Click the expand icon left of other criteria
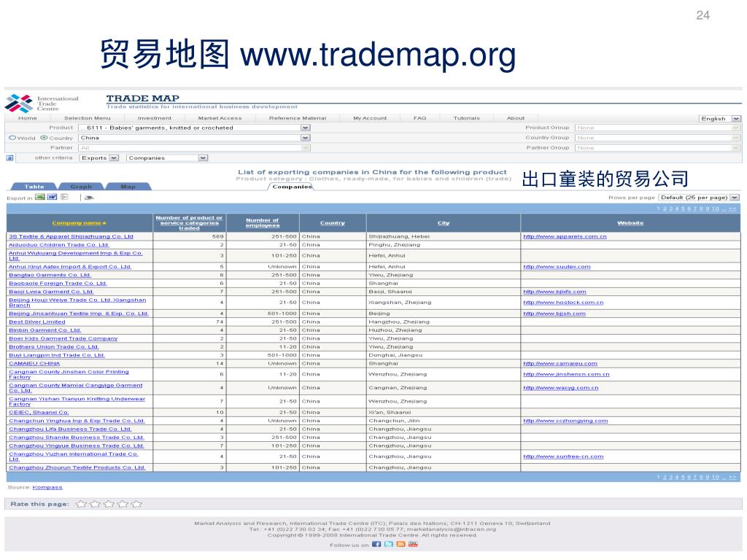 point(9,158)
